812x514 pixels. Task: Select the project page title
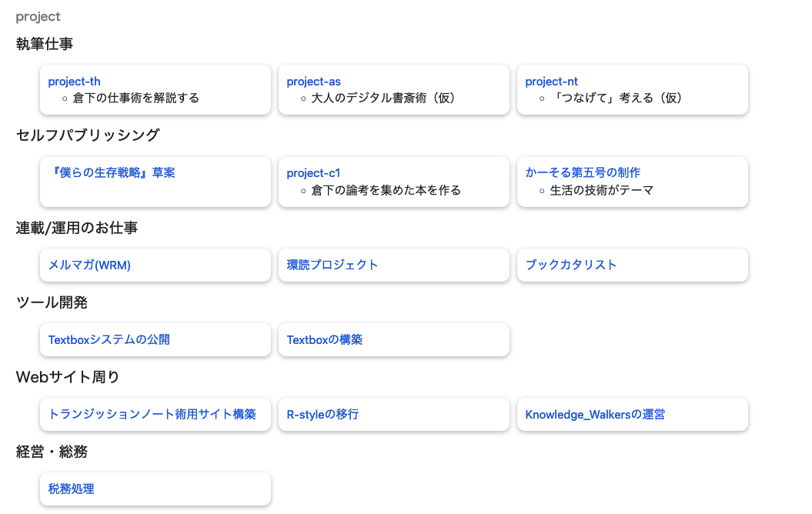(x=38, y=15)
